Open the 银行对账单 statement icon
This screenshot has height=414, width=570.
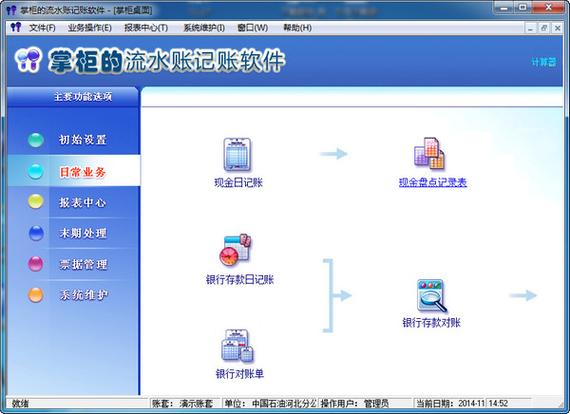tap(238, 346)
